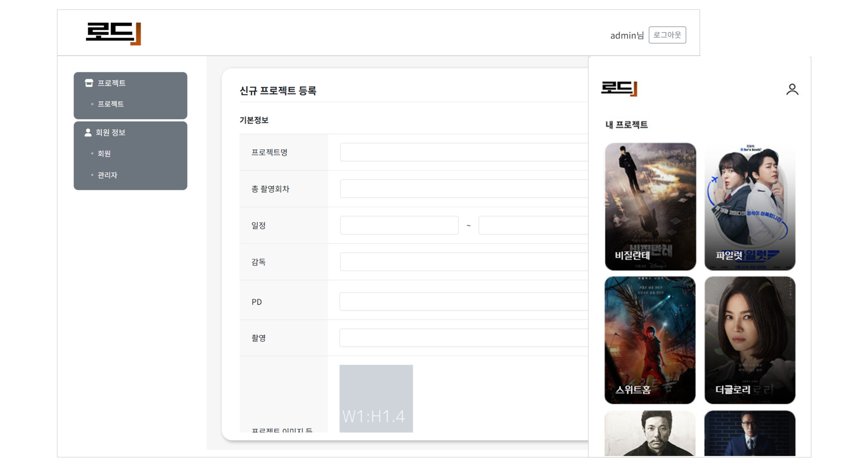Click the admin님 username text

(627, 35)
